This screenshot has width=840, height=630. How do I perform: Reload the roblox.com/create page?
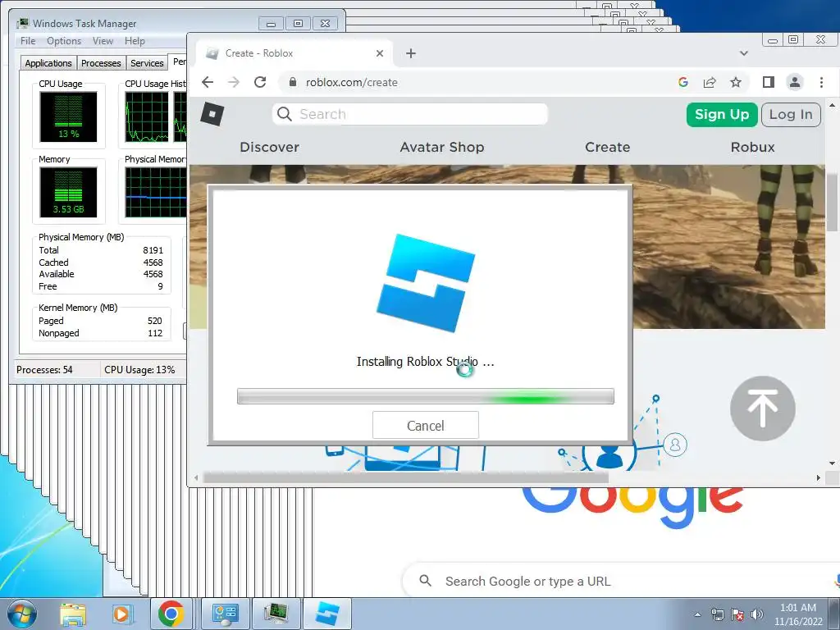(260, 82)
